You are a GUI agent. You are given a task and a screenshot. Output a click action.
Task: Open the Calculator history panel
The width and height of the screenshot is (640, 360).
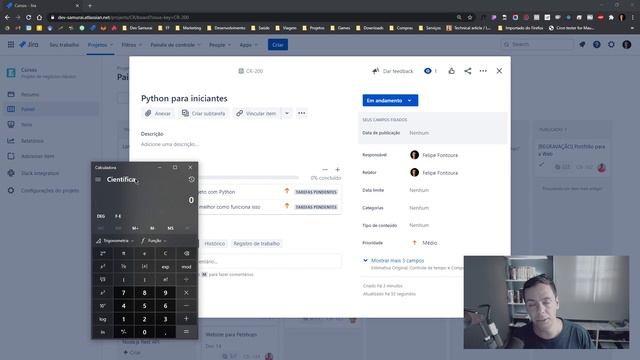coord(191,180)
